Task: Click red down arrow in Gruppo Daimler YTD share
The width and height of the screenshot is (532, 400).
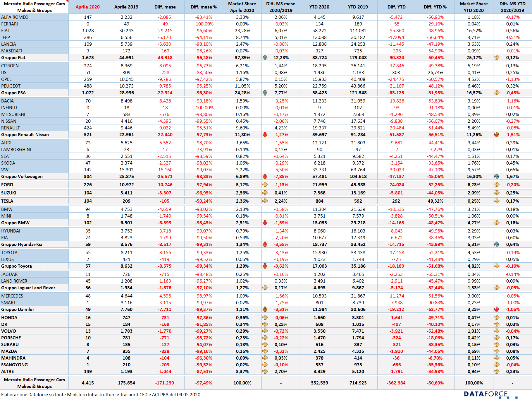Action: pyautogui.click(x=497, y=310)
